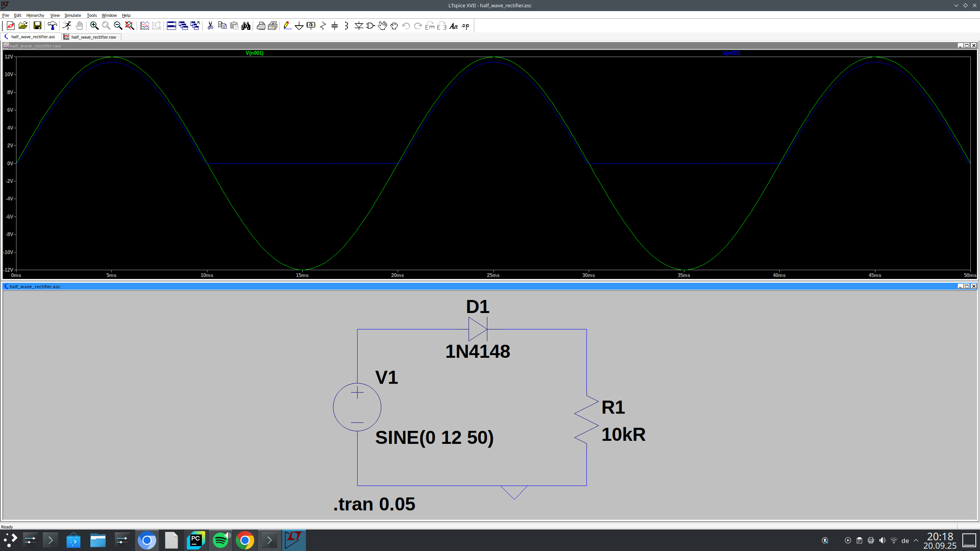This screenshot has height=551, width=980.
Task: Click the Zoom to Fit icon
Action: click(129, 26)
